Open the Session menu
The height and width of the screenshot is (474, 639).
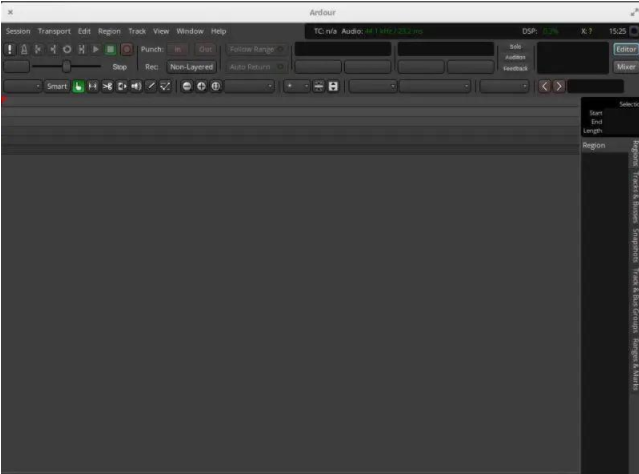tap(18, 31)
